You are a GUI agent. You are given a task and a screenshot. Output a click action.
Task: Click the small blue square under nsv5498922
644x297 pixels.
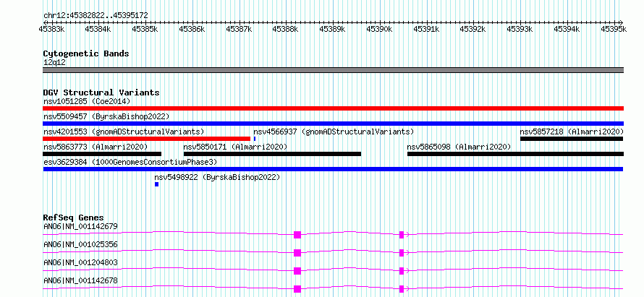point(156,184)
